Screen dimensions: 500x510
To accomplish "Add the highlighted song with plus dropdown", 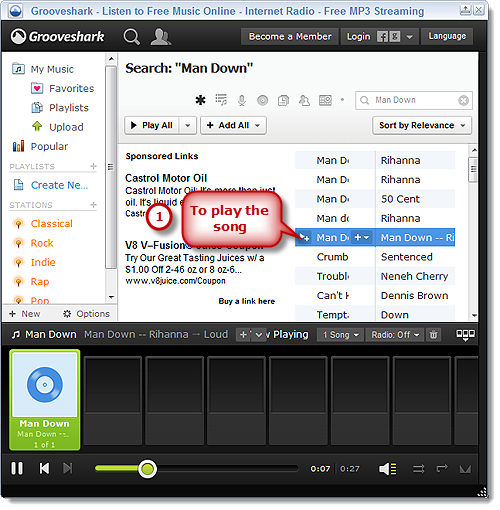I will coord(362,237).
